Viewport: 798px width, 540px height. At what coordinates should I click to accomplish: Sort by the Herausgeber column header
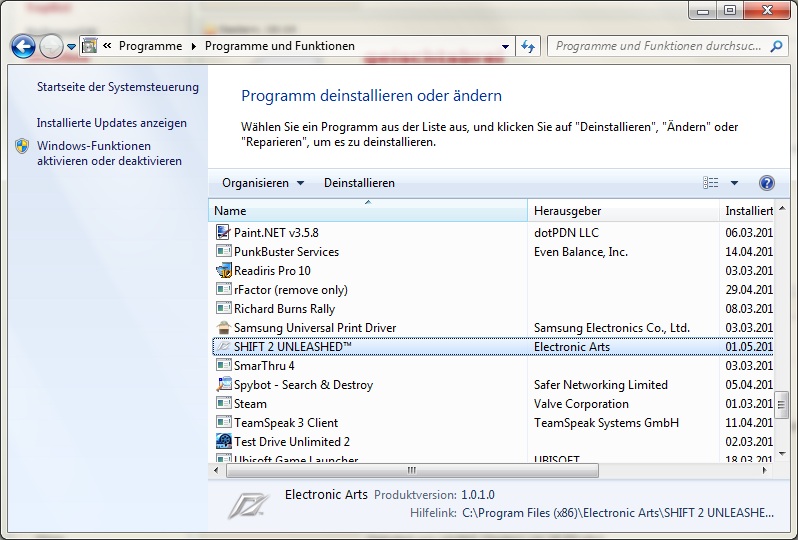(623, 211)
